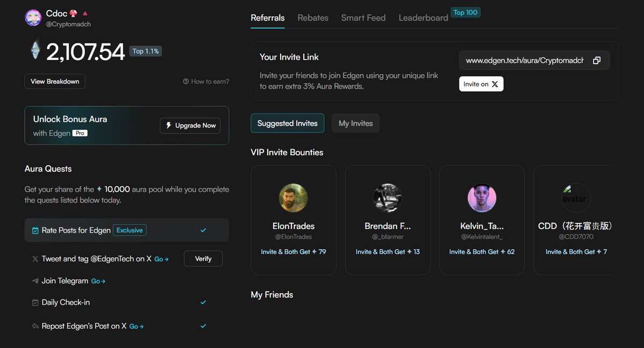
Task: Click the Aura crystal icon beside 2,107.54
Action: click(35, 50)
